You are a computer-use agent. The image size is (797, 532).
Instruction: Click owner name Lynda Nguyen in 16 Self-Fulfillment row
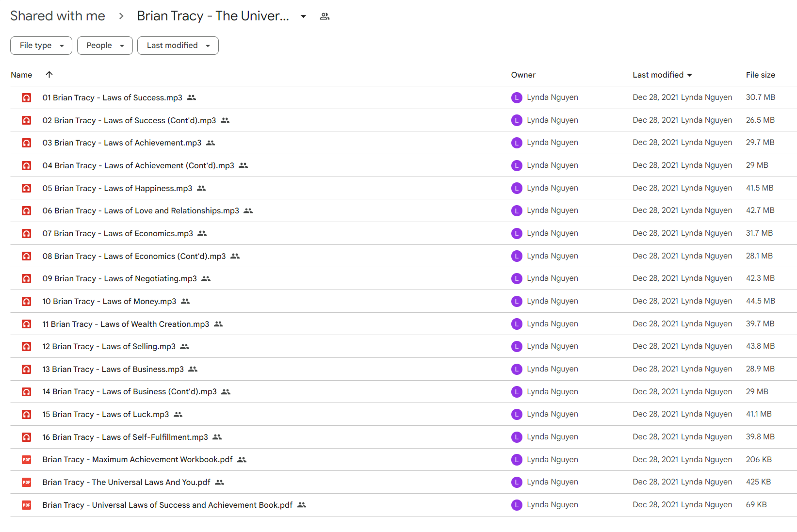(553, 437)
